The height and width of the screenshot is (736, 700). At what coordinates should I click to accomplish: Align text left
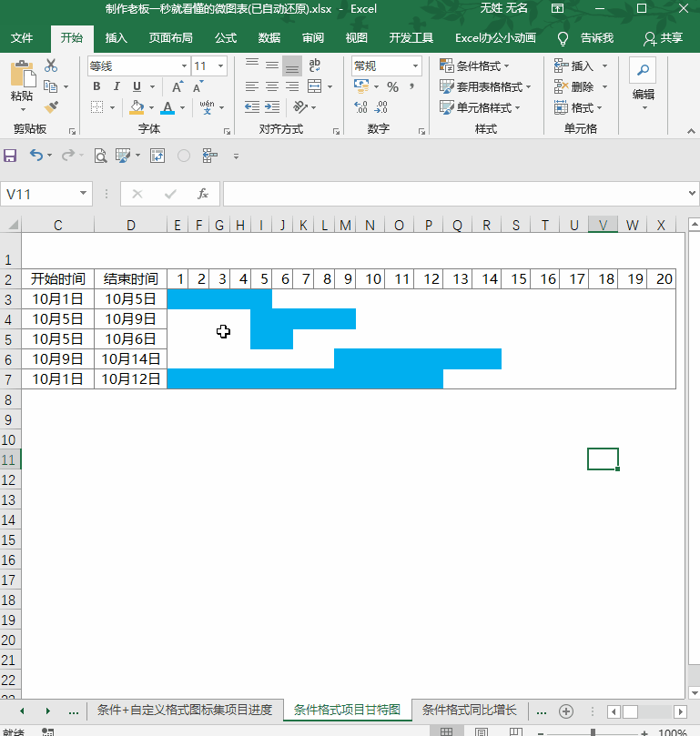tap(252, 86)
